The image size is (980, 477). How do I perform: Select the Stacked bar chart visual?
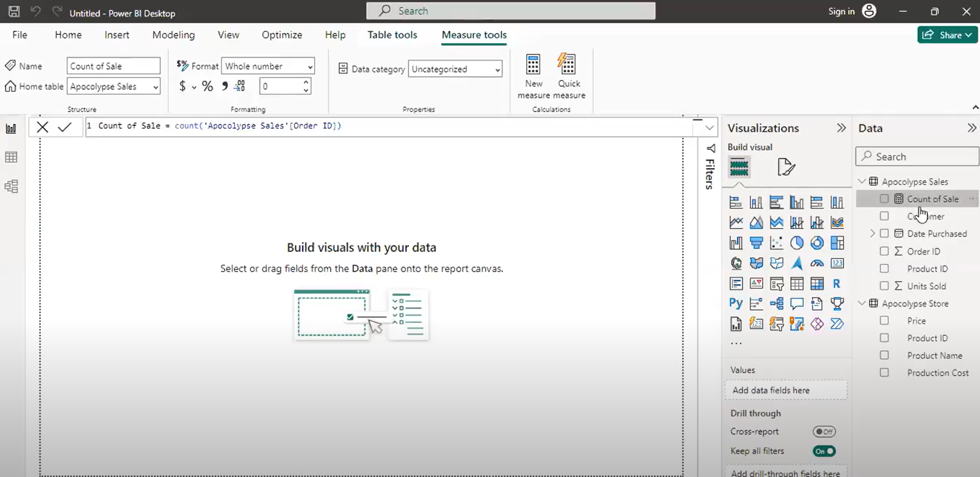pos(736,202)
